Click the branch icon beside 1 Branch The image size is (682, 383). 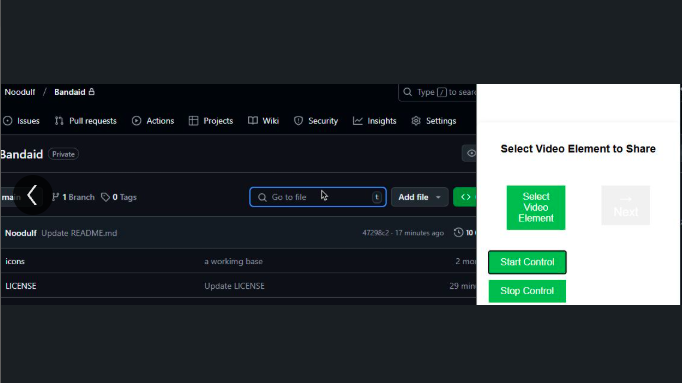[56, 197]
